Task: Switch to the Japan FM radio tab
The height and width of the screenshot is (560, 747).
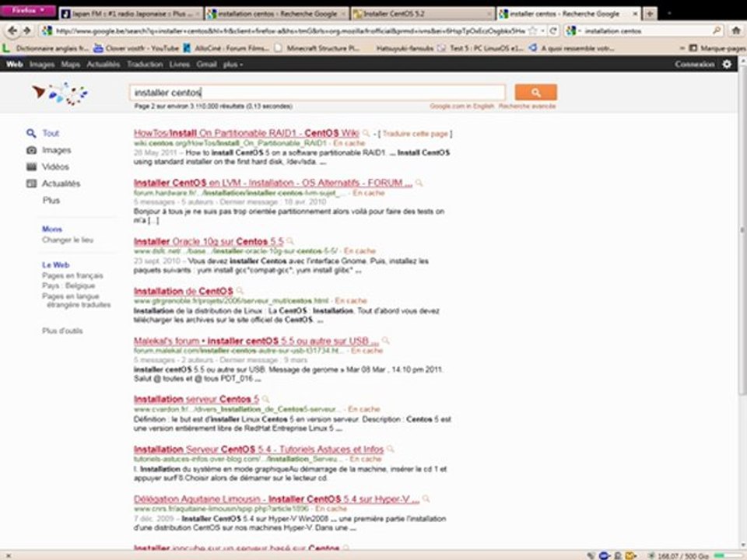Action: pos(131,14)
